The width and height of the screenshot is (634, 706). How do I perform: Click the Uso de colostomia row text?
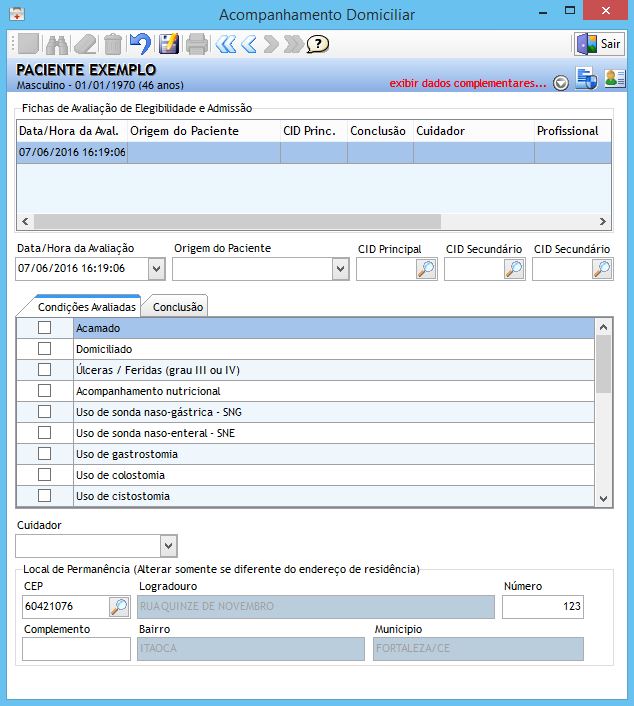(x=120, y=475)
